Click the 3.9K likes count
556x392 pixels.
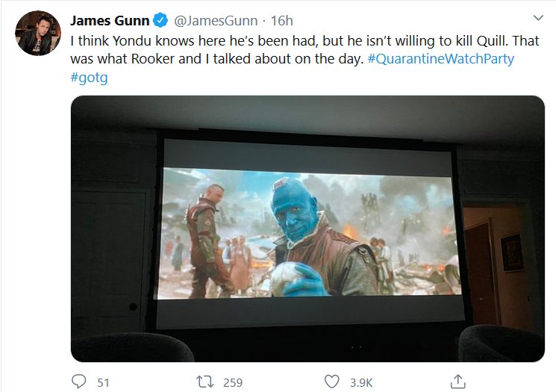pos(361,382)
